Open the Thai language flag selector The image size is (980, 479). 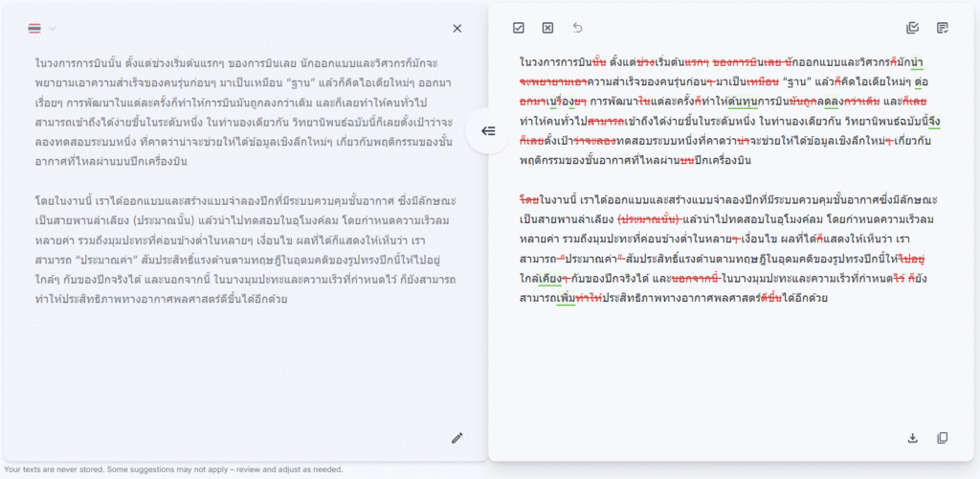click(34, 28)
